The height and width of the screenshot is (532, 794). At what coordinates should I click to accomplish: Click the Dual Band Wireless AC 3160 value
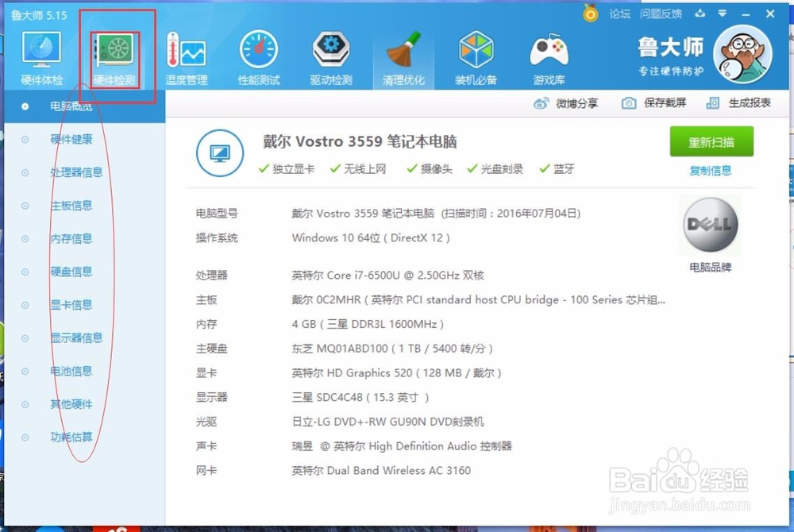(381, 471)
